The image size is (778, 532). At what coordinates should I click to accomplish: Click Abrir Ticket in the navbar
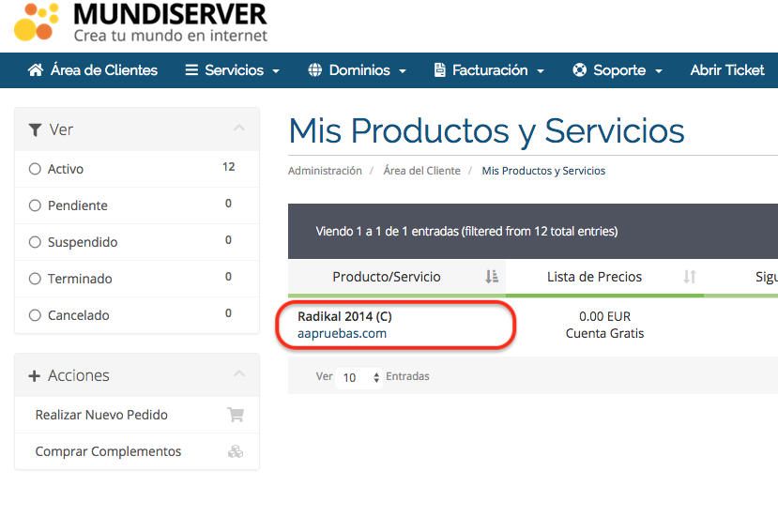click(x=727, y=70)
